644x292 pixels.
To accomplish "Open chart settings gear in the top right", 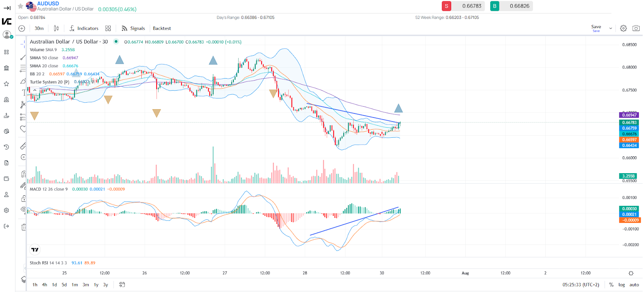I will (x=623, y=28).
